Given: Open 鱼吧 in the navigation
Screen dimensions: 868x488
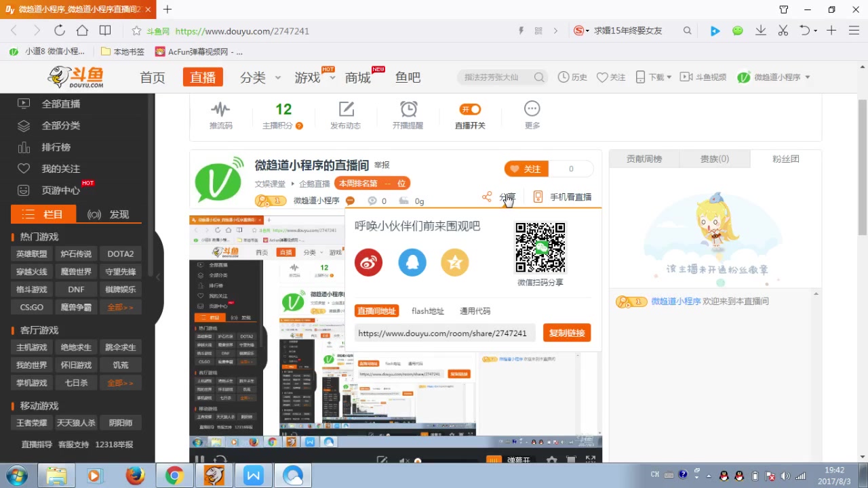Looking at the screenshot, I should tap(408, 77).
